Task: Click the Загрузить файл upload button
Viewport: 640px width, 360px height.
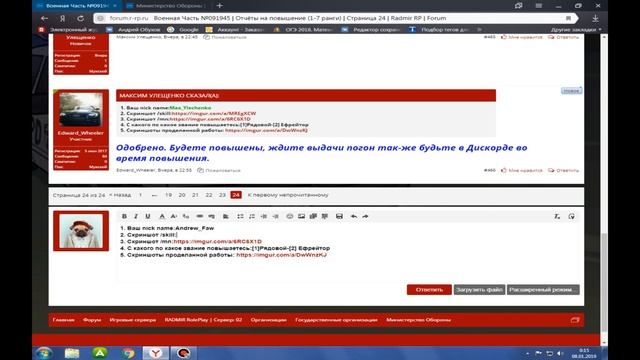Action: [x=479, y=290]
